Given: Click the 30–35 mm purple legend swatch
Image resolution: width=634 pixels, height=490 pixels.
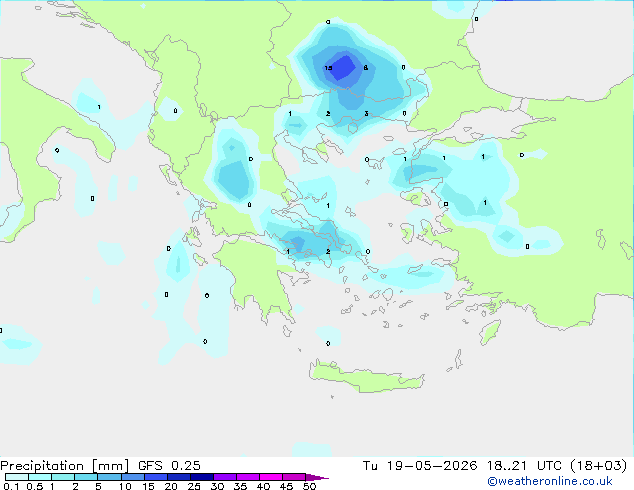Looking at the screenshot, I should [x=224, y=477].
